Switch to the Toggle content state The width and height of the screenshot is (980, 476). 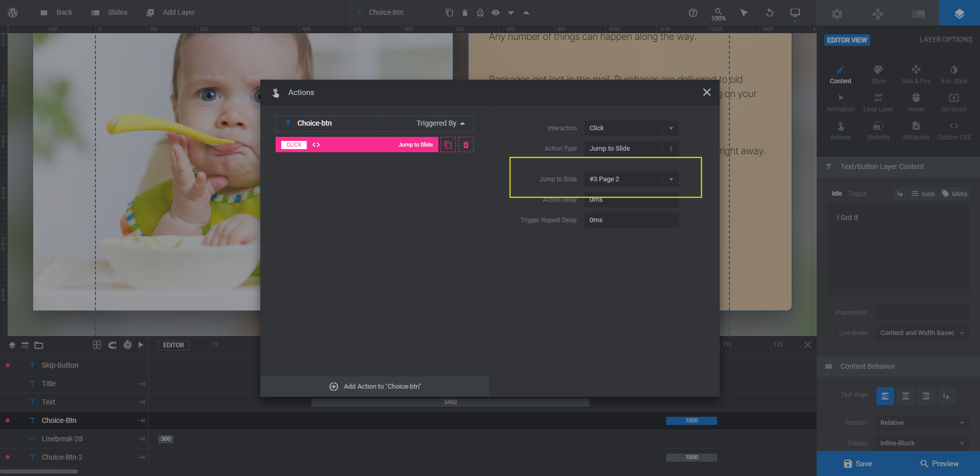[x=857, y=194]
